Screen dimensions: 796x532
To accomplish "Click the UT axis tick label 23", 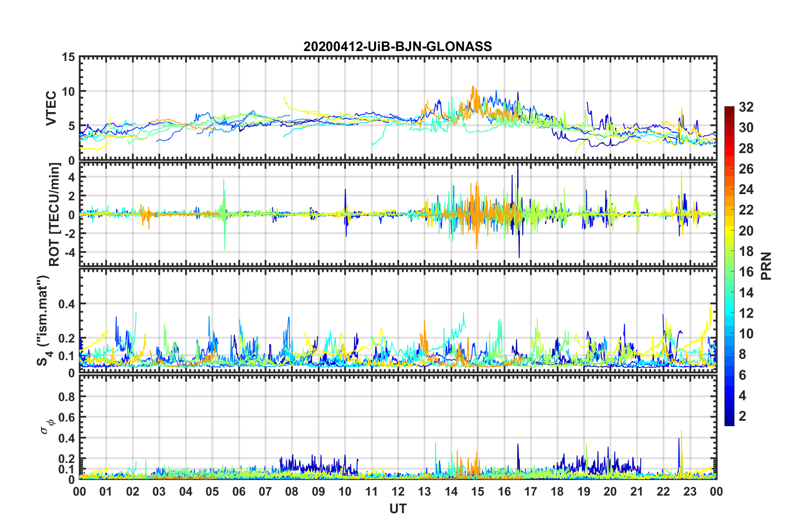I will [690, 491].
